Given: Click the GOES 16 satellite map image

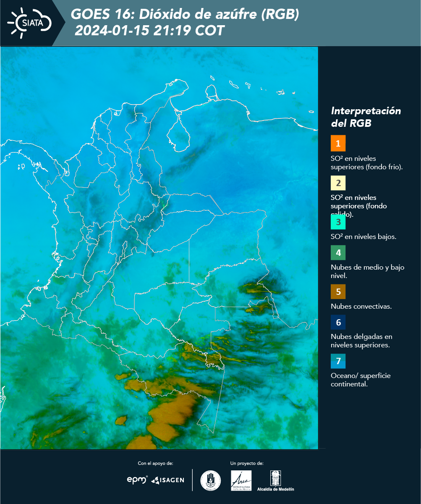Looking at the screenshot, I should [x=159, y=248].
